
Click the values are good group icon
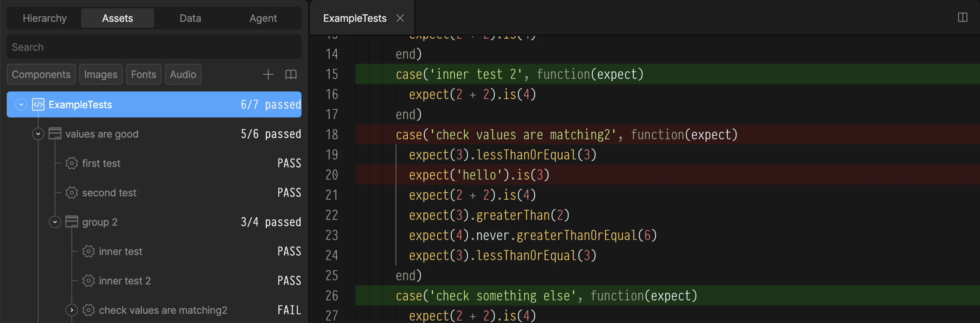click(55, 134)
